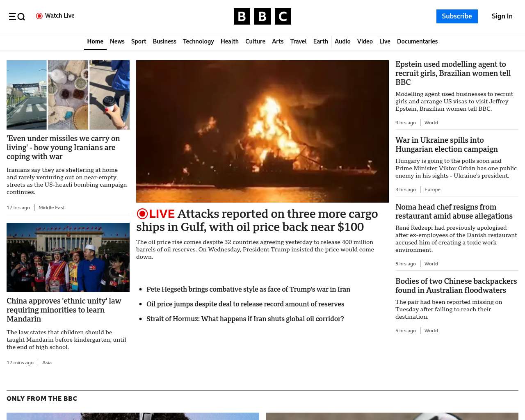Viewport: 525px width, 420px height.
Task: Click the red LIVE indicator icon
Action: (x=142, y=214)
